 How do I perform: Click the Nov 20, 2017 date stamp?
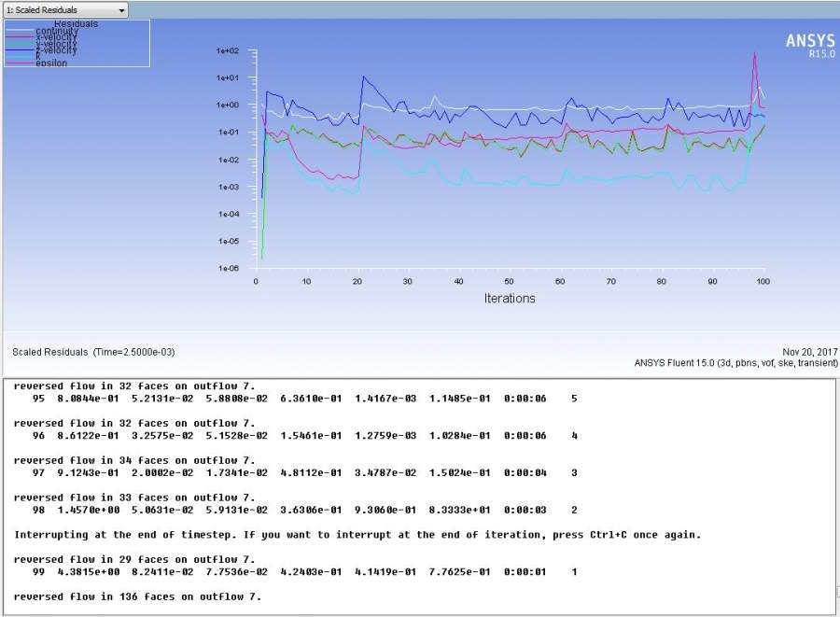812,352
